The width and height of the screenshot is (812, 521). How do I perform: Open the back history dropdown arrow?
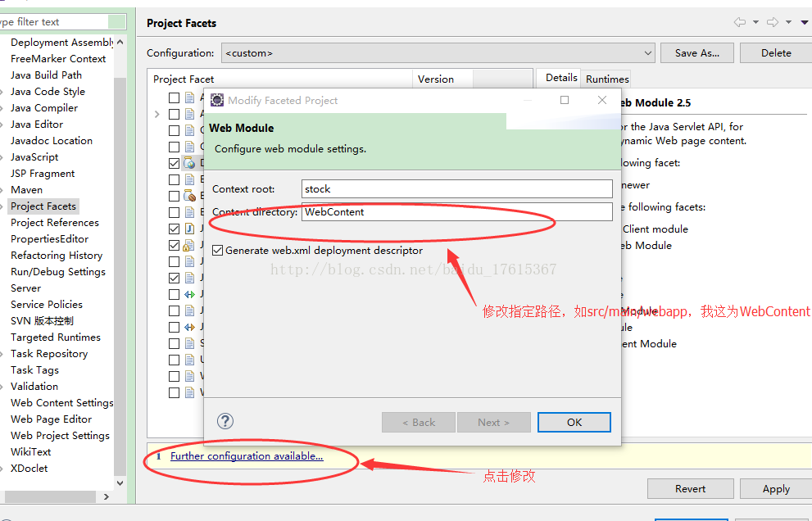pyautogui.click(x=755, y=22)
